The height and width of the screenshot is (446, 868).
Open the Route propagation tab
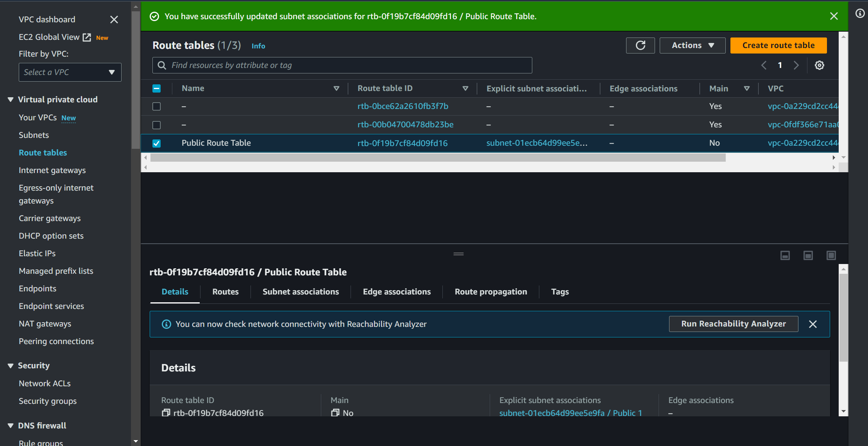491,292
